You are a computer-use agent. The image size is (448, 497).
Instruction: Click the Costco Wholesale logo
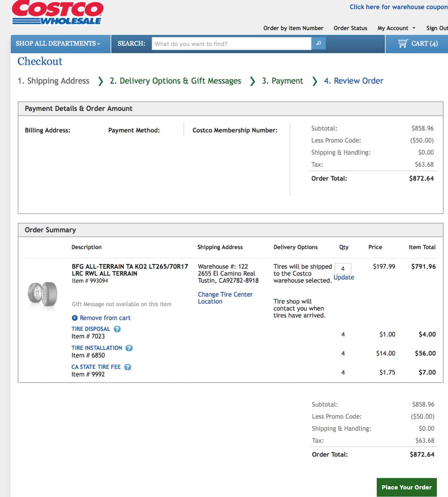[x=57, y=13]
